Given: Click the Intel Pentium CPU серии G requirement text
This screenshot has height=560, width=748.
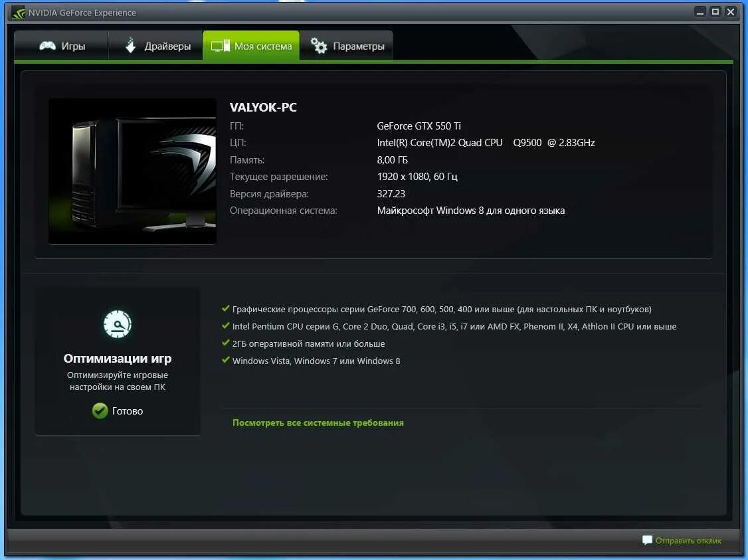Looking at the screenshot, I should (x=454, y=326).
